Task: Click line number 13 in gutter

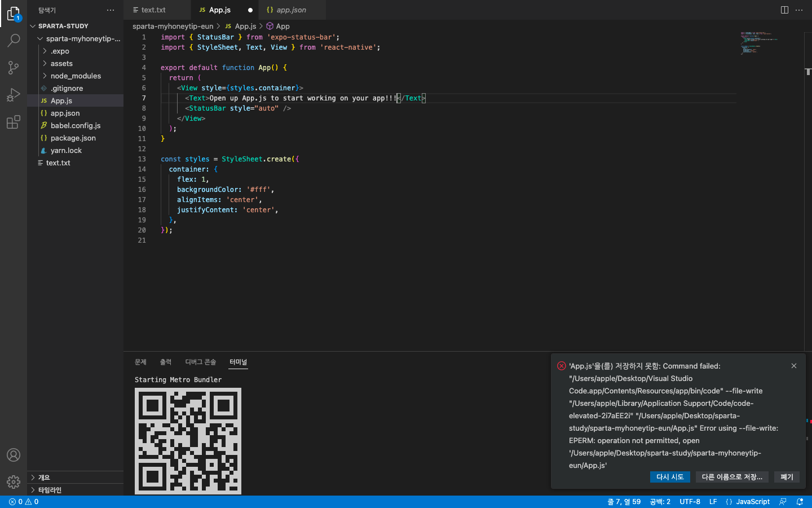Action: pos(142,159)
